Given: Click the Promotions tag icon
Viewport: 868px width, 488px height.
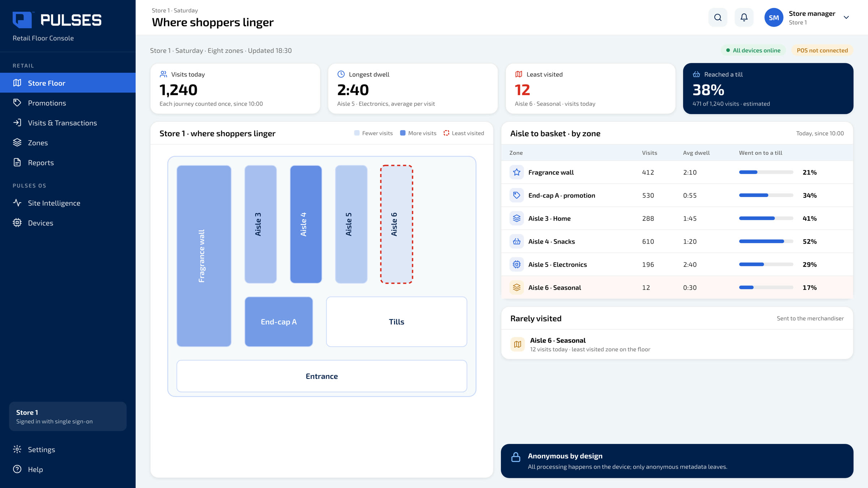Looking at the screenshot, I should [x=17, y=103].
